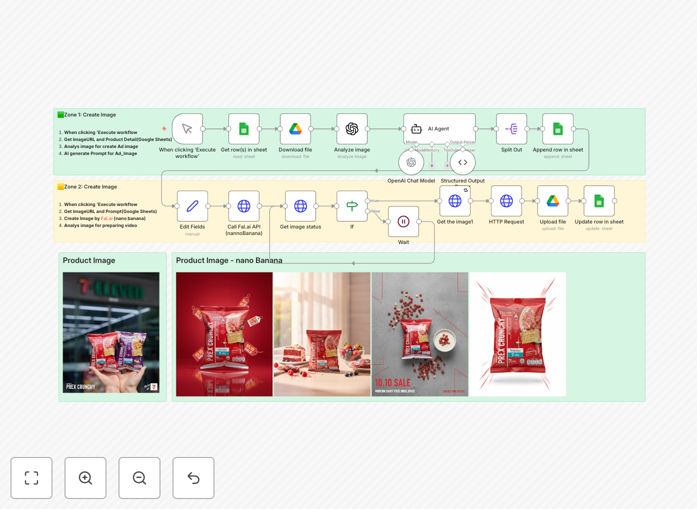Click the red Fal.ai link text
This screenshot has height=509, width=697.
pos(107,219)
